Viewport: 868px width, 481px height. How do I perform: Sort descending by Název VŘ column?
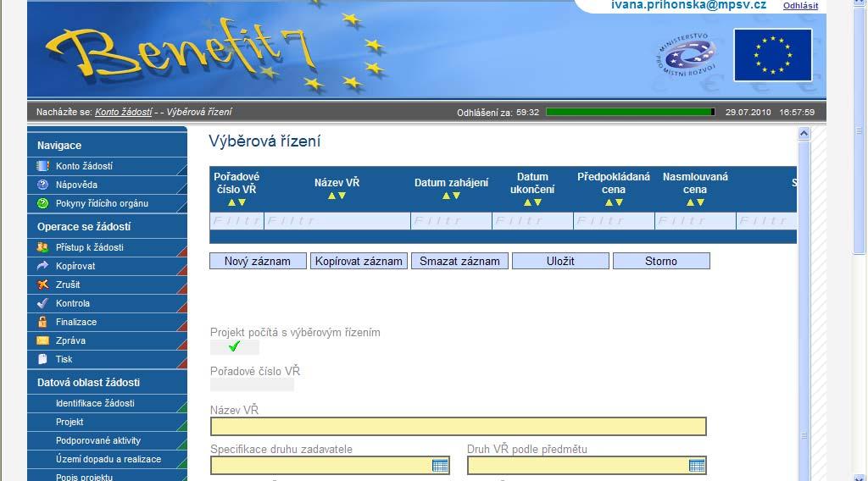pyautogui.click(x=342, y=196)
